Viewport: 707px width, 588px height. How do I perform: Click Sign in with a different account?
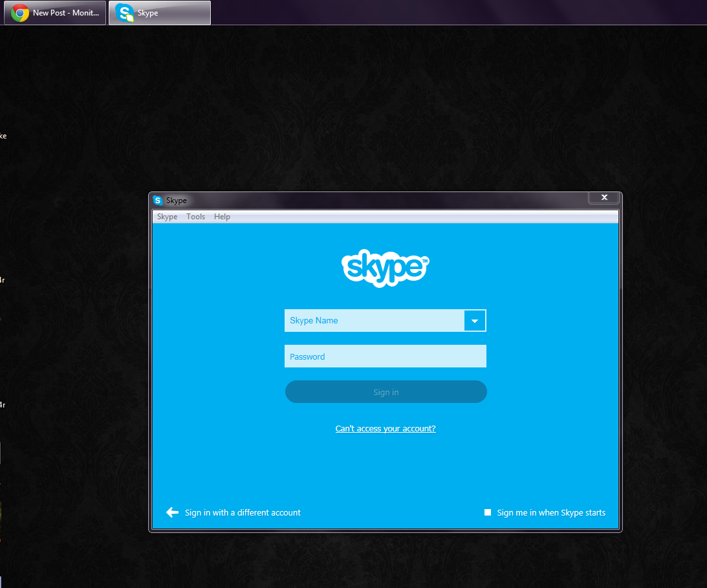[243, 513]
